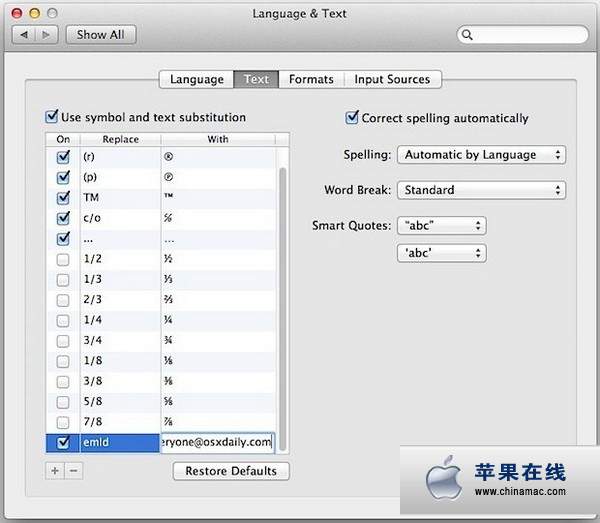Image resolution: width=600 pixels, height=523 pixels.
Task: Uncheck the TM substitution checkbox
Action: coord(63,198)
